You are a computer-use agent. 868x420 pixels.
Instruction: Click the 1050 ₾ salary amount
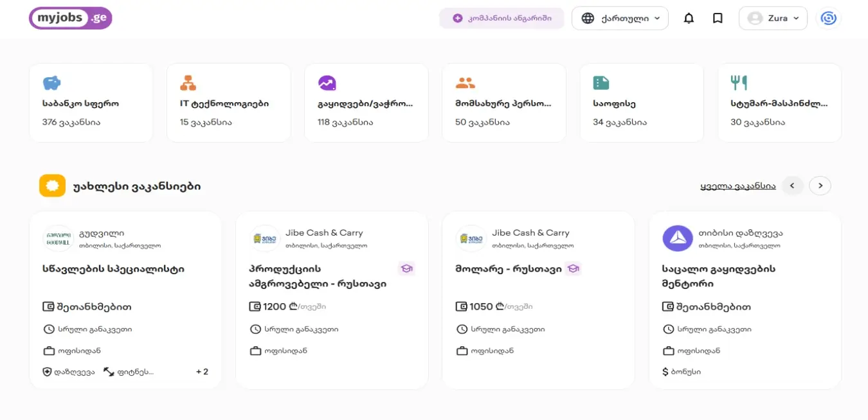[486, 307]
